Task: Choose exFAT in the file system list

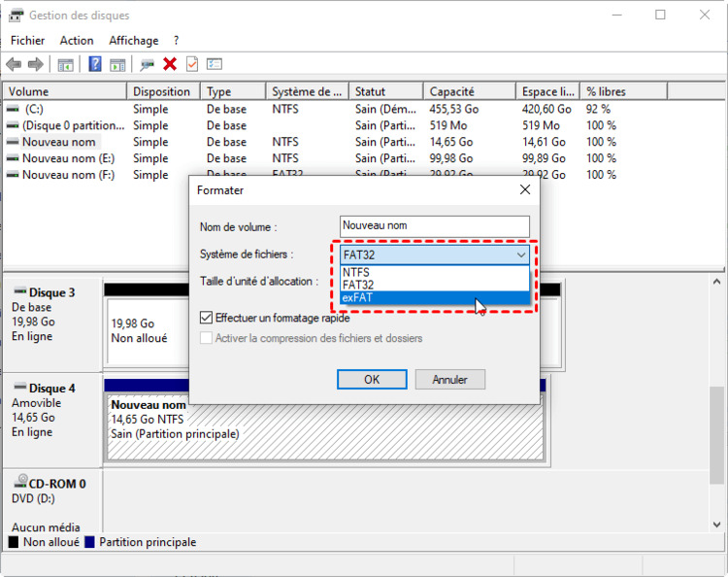Action: tap(435, 298)
